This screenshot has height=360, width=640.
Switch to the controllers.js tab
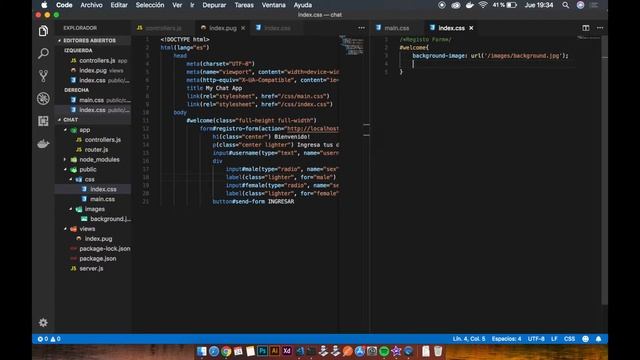point(163,28)
